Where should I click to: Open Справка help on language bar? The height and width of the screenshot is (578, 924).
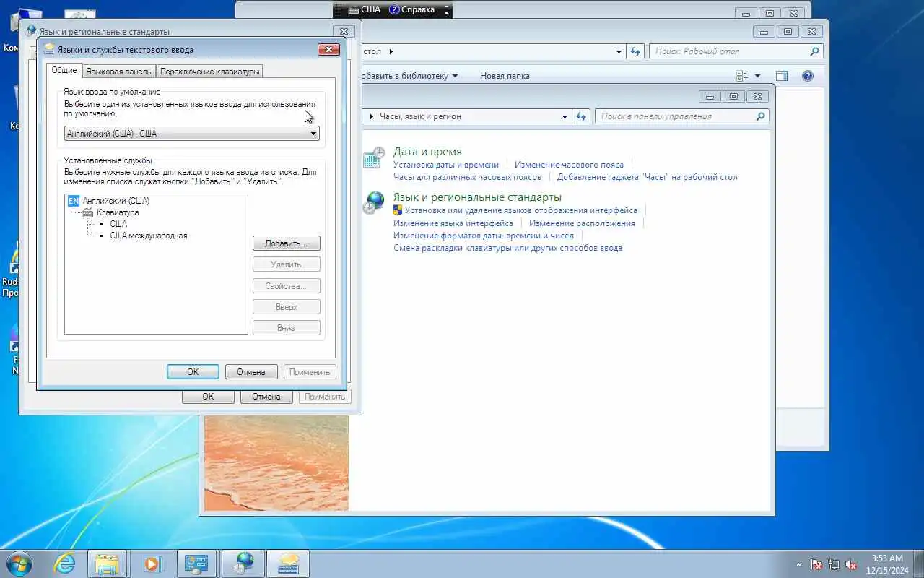tap(412, 9)
